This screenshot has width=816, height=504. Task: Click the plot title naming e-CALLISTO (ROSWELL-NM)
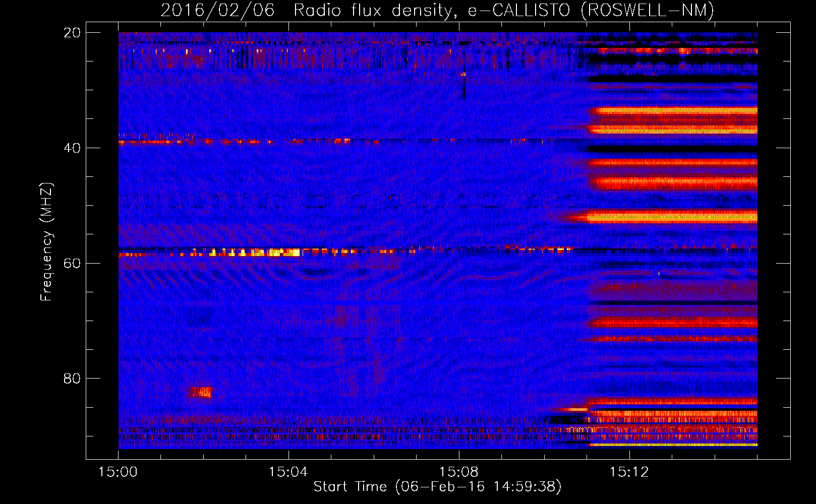tap(437, 10)
